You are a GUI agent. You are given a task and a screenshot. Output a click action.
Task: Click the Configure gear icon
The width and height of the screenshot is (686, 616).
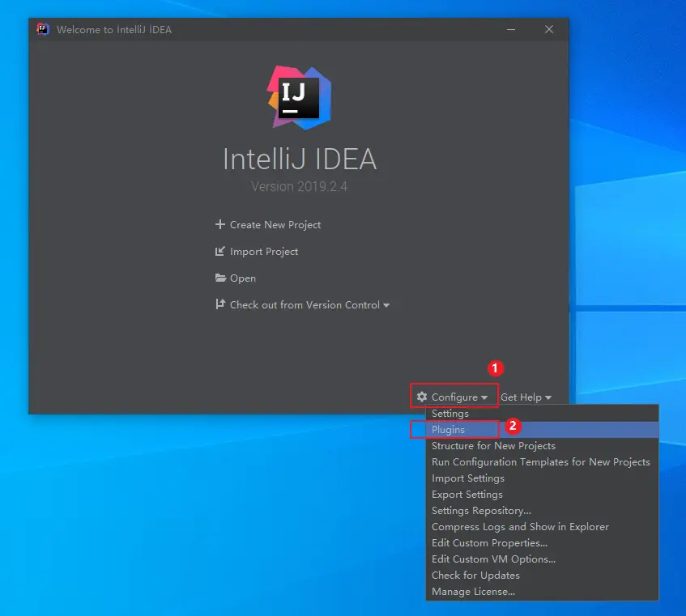coord(422,397)
